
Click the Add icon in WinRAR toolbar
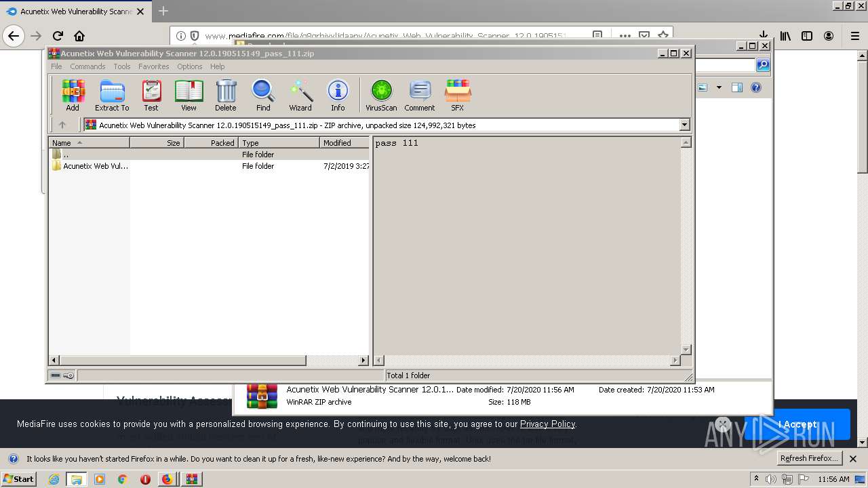73,95
